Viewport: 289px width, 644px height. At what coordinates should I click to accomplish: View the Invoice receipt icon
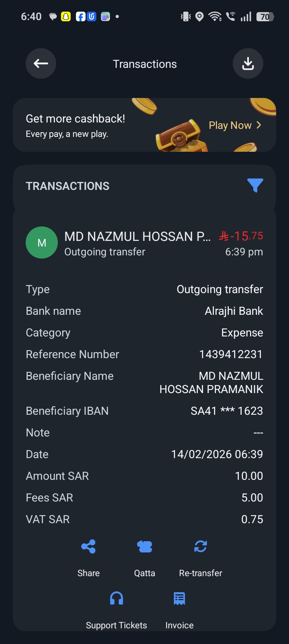179,599
